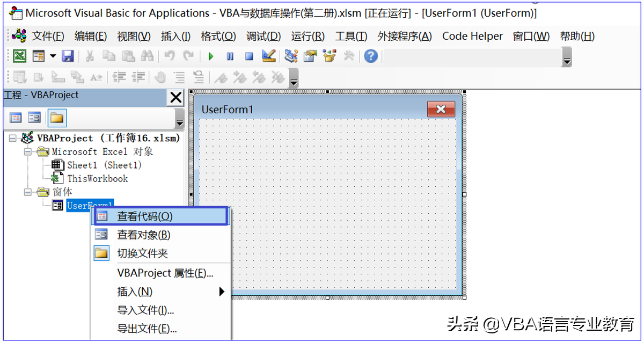Screen dimensions: 644x342
Task: Click the Outdent icon
Action: coord(138,77)
